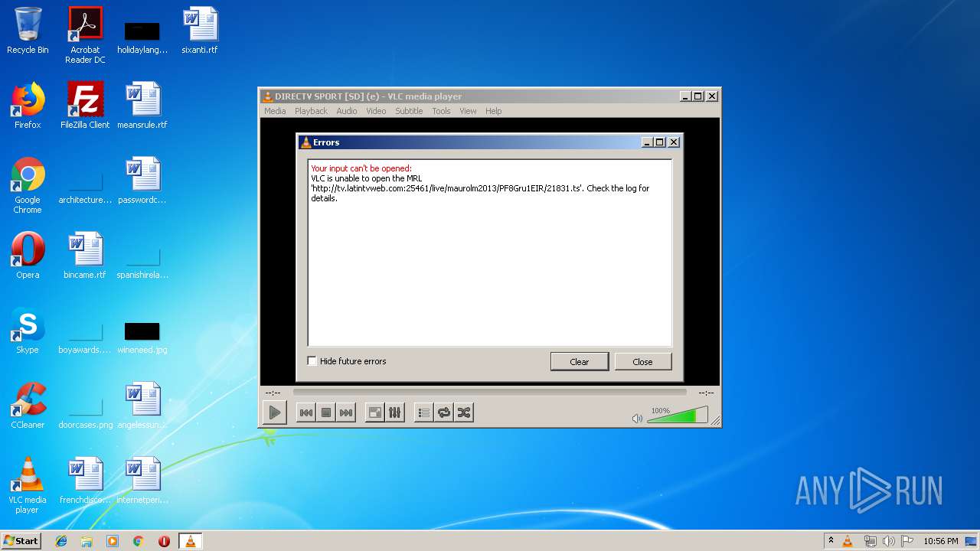Image resolution: width=980 pixels, height=551 pixels.
Task: Open Opera from the taskbar
Action: 164,541
